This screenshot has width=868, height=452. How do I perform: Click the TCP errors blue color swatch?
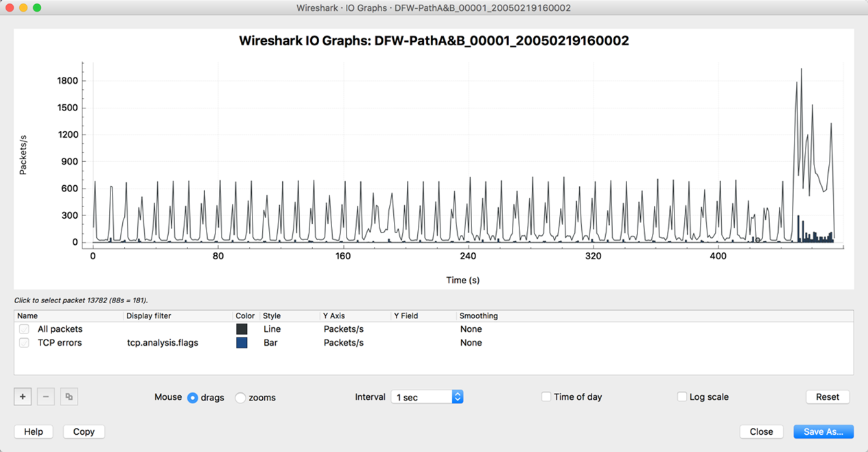[x=242, y=342]
